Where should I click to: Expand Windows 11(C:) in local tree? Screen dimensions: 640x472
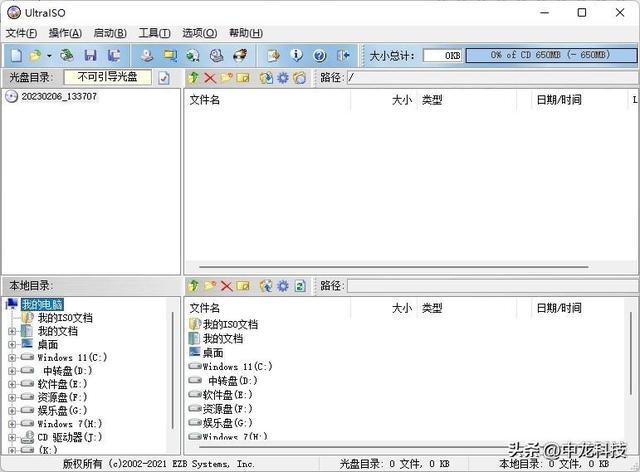coord(12,358)
